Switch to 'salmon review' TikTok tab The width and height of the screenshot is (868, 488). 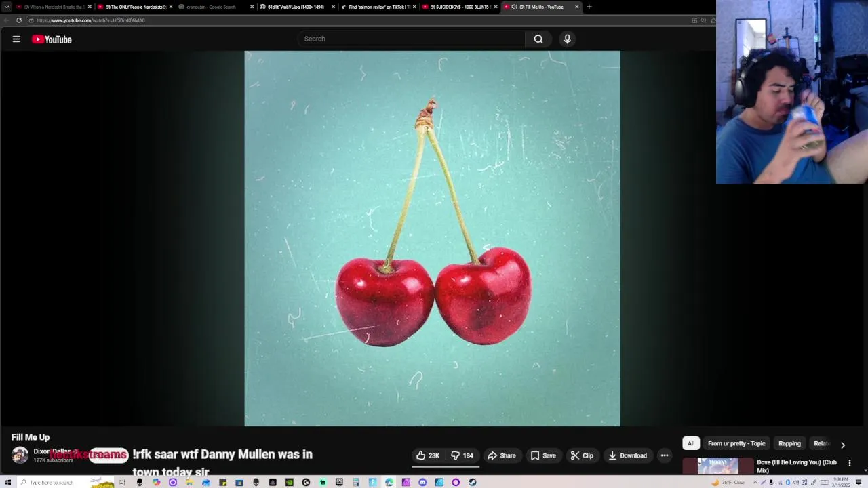[378, 7]
